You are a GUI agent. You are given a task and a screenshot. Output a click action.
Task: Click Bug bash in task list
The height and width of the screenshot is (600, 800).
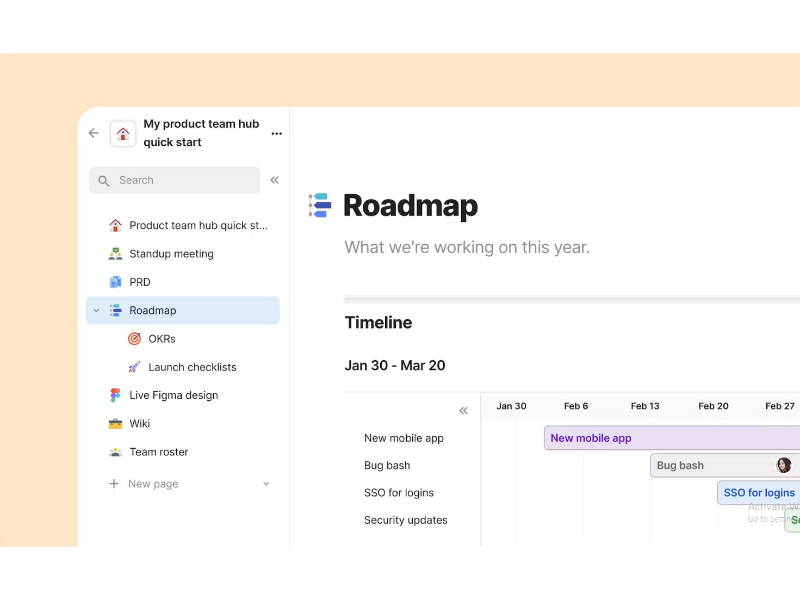coord(387,465)
